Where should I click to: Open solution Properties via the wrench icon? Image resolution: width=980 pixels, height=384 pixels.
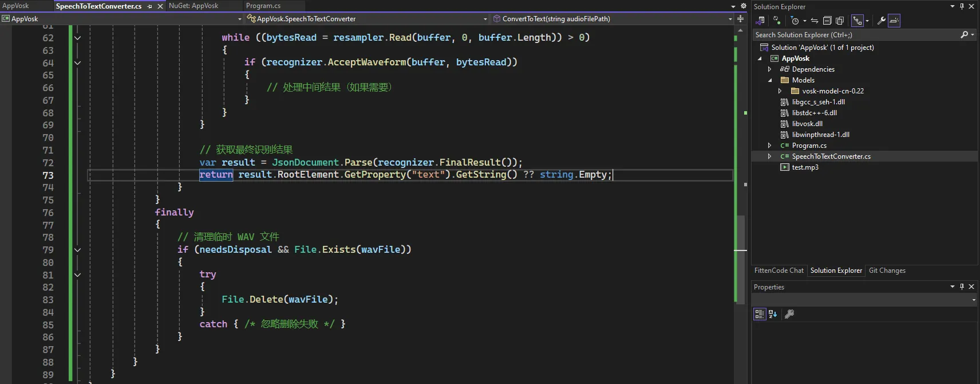pyautogui.click(x=881, y=21)
